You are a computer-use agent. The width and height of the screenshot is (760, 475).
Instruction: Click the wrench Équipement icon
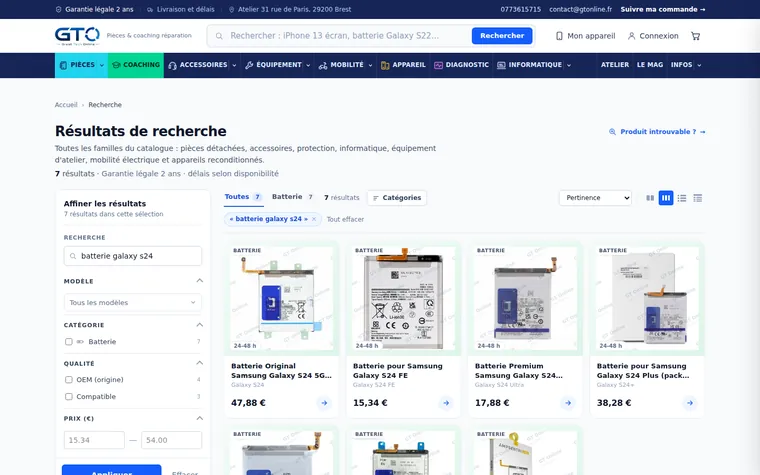[x=249, y=65]
